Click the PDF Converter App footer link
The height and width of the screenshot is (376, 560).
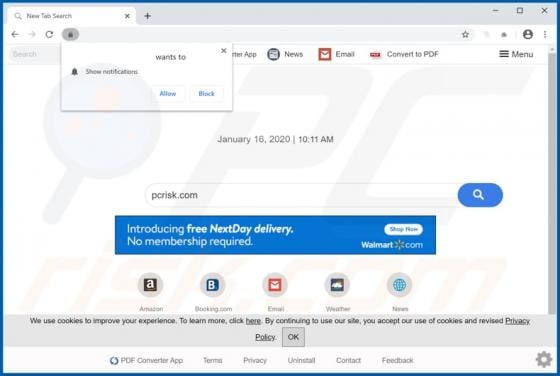pyautogui.click(x=146, y=361)
